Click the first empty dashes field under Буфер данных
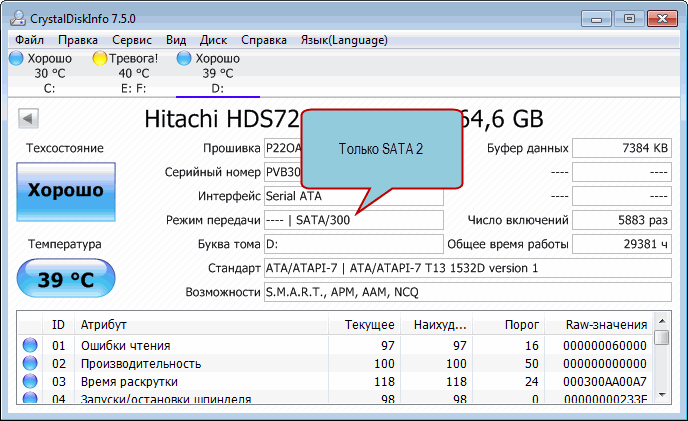The height and width of the screenshot is (421, 688). pos(622,172)
